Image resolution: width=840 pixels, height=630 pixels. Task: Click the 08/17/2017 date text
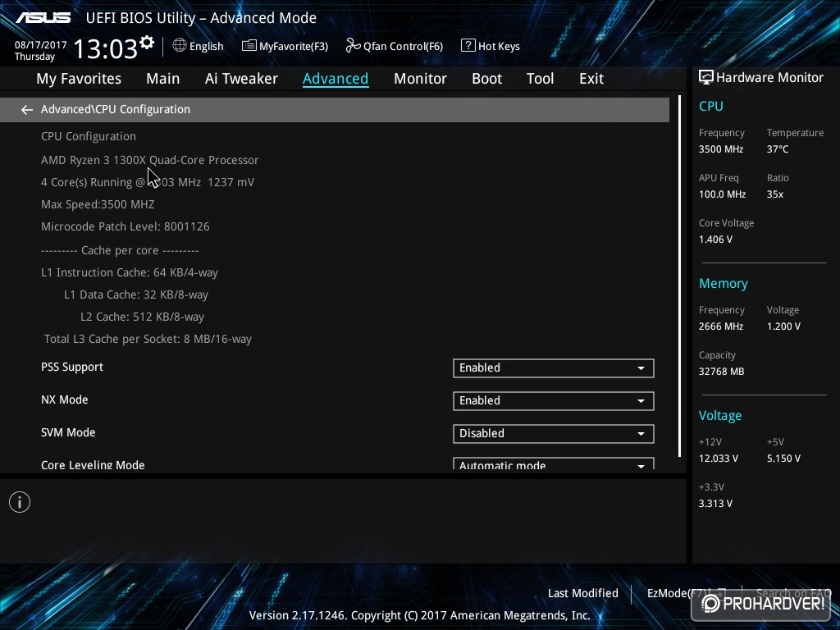point(41,45)
